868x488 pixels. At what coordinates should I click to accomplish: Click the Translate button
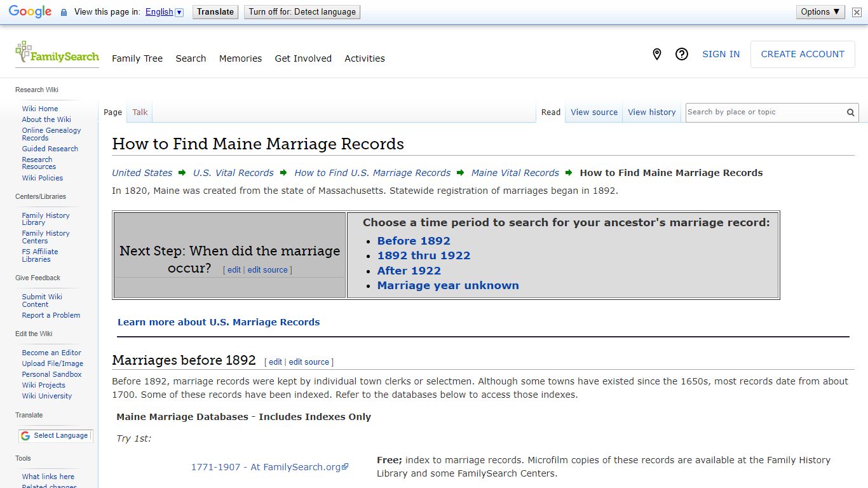(215, 12)
